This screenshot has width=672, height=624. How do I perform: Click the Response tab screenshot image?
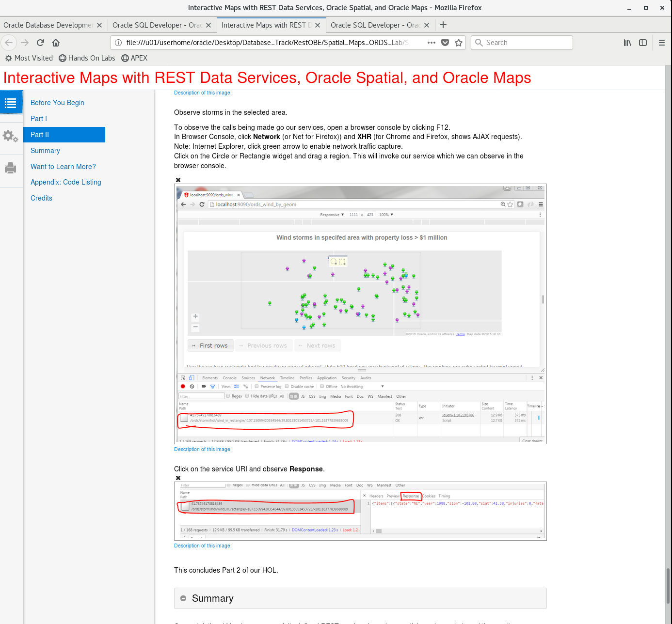coord(360,511)
